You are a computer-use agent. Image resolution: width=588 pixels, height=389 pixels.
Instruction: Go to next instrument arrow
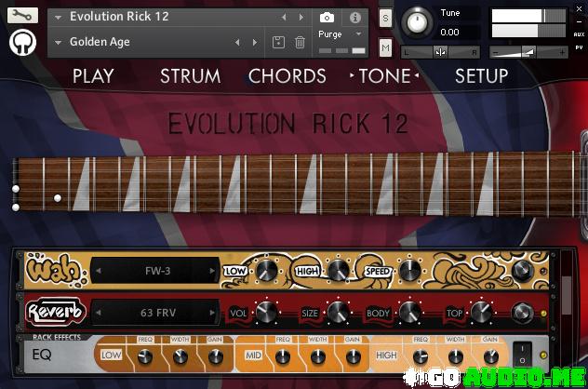coord(301,17)
